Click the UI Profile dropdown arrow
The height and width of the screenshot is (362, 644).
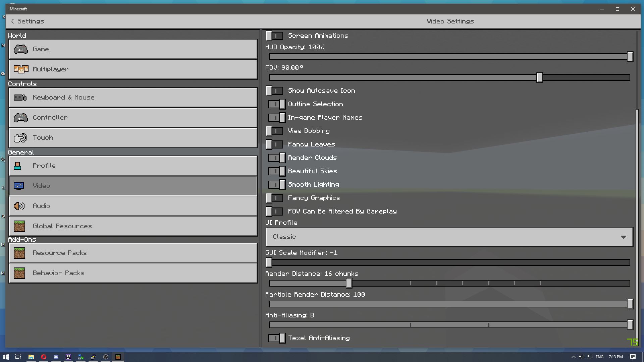click(x=623, y=237)
